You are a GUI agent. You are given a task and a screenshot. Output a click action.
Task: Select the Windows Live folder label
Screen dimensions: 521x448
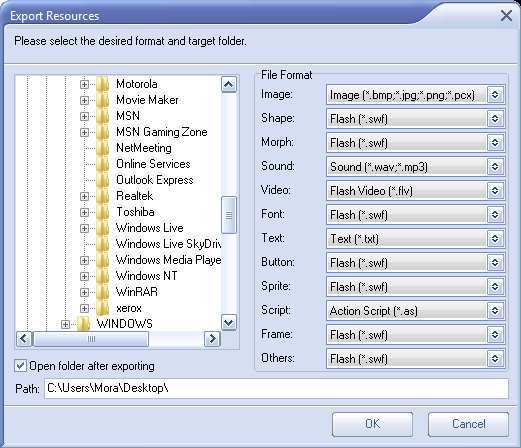pos(150,228)
